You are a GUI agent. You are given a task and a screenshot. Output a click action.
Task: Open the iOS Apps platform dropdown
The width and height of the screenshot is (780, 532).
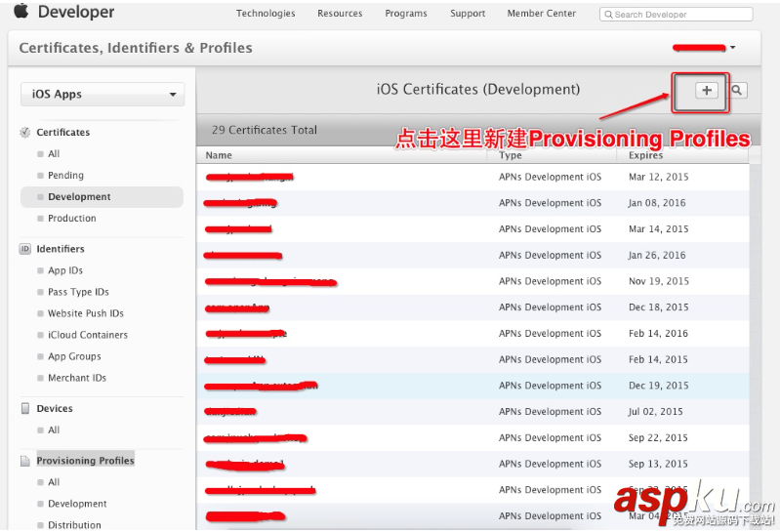(103, 94)
